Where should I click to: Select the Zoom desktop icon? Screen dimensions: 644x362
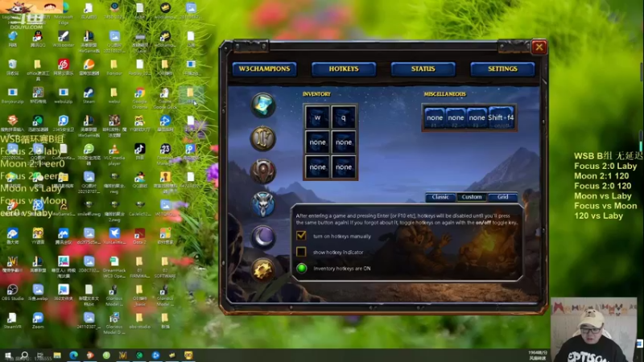click(x=38, y=320)
